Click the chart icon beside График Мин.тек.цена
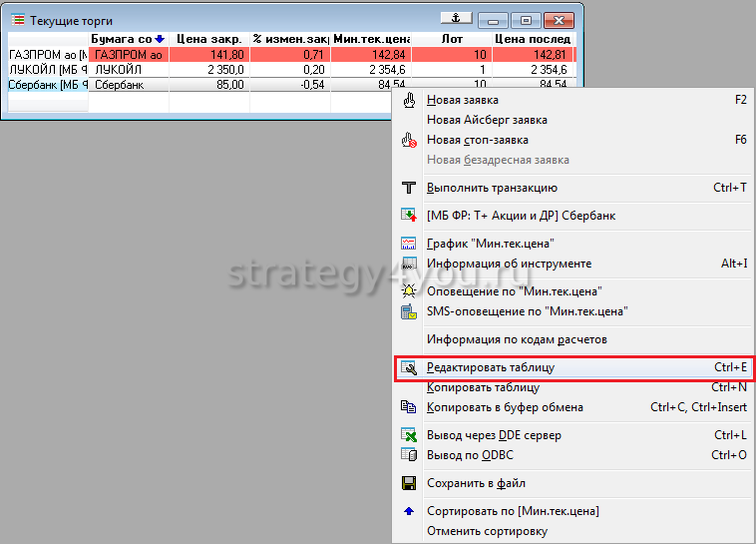 408,244
